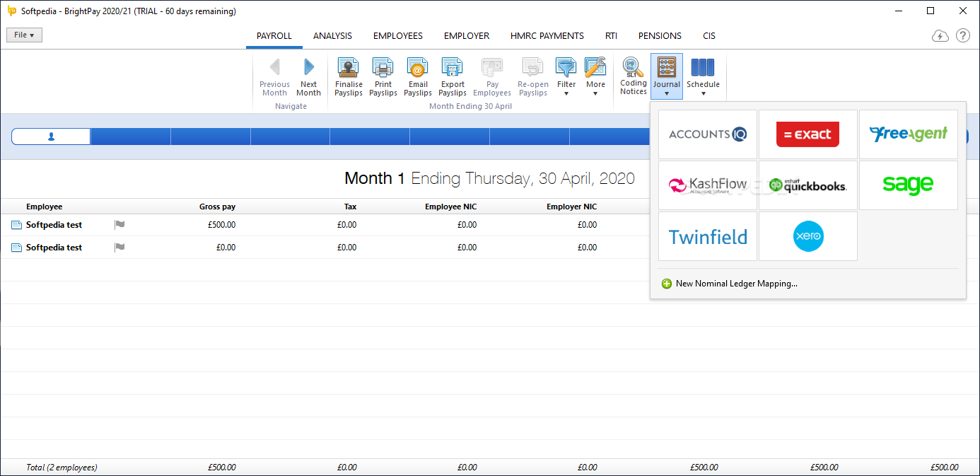Click the Print Payslips icon

[x=383, y=68]
